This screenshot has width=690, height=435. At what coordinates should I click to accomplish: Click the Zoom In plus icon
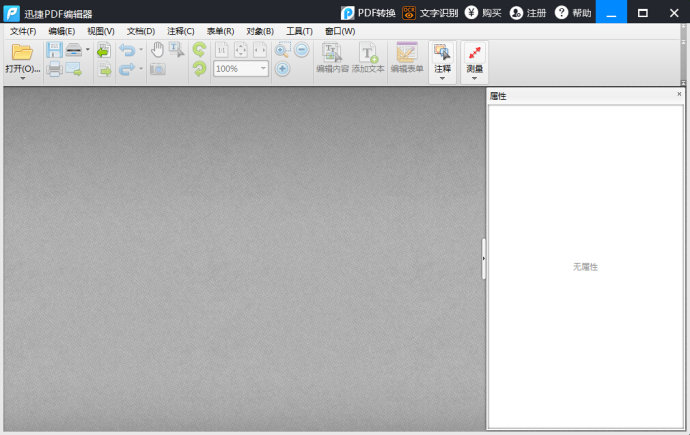283,69
